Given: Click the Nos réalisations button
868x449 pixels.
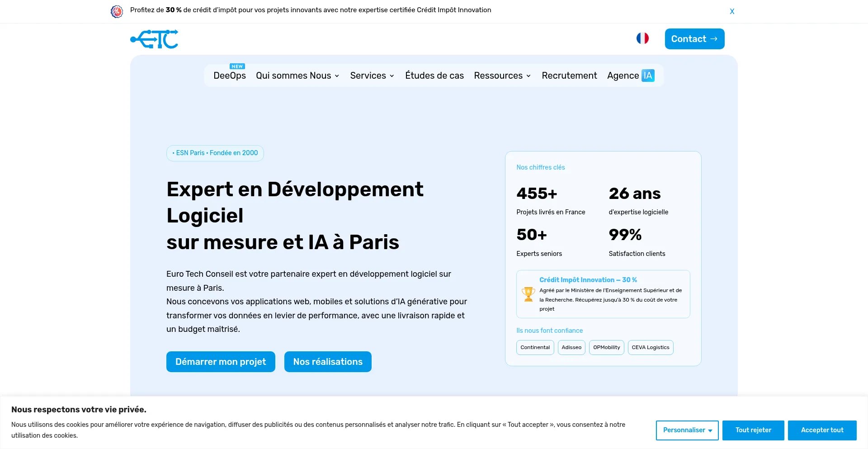Looking at the screenshot, I should (x=328, y=362).
